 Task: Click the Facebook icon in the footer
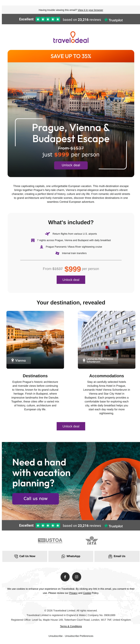click(x=65, y=577)
